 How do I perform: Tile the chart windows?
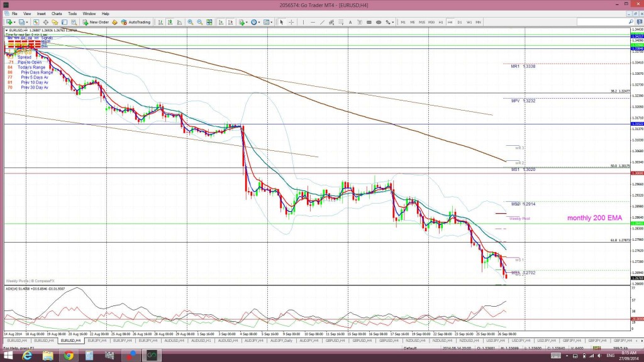click(x=209, y=22)
